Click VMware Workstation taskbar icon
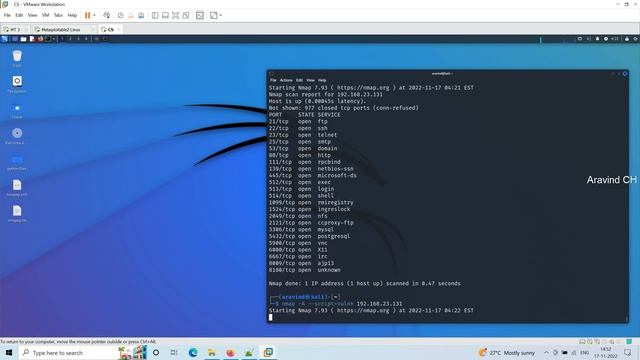The width and height of the screenshot is (640, 360). coord(268,352)
